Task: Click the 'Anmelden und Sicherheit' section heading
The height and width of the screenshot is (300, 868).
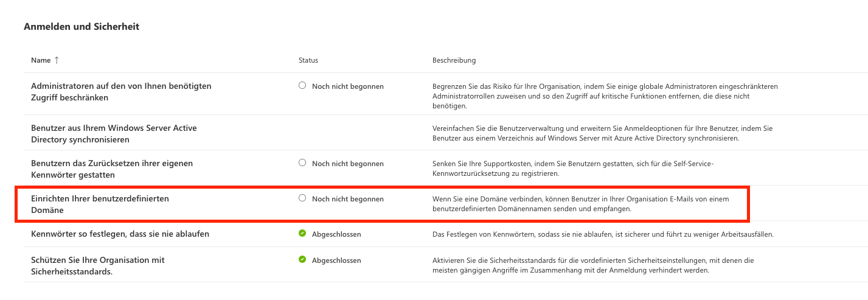Action: click(x=82, y=27)
